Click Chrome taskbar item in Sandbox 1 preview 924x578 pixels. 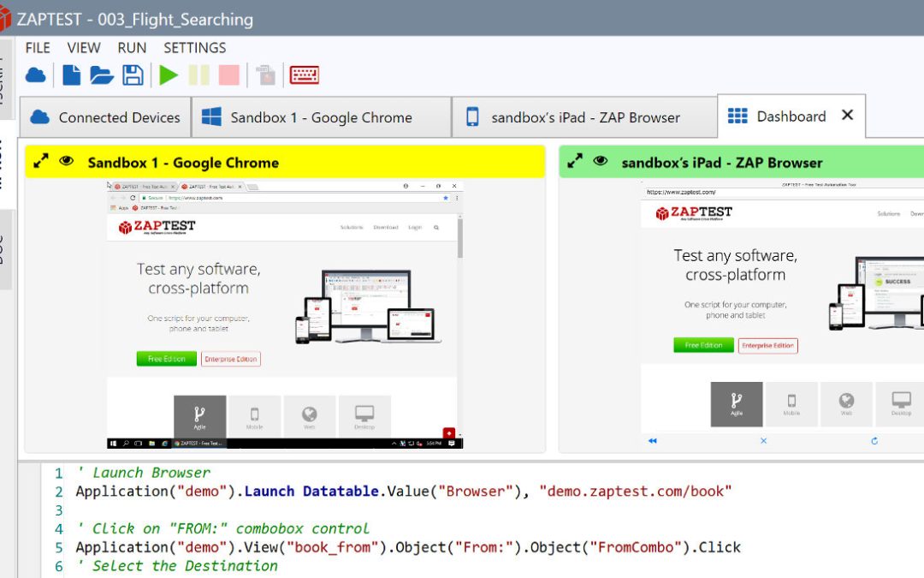tap(198, 443)
